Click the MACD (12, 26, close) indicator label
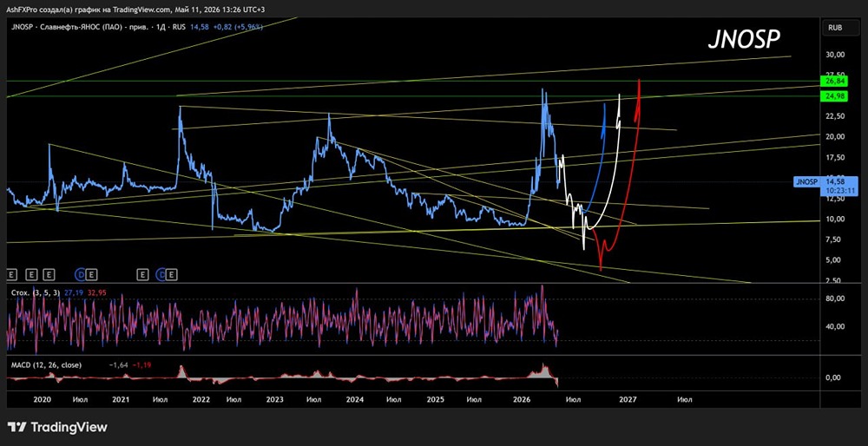Viewport: 868px width, 446px height. (x=46, y=365)
